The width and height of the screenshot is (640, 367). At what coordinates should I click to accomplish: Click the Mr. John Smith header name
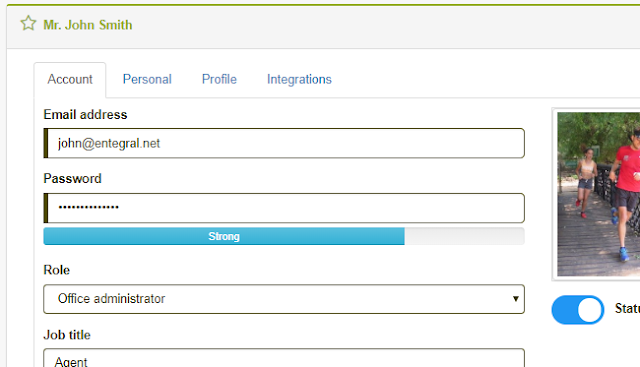tap(88, 25)
